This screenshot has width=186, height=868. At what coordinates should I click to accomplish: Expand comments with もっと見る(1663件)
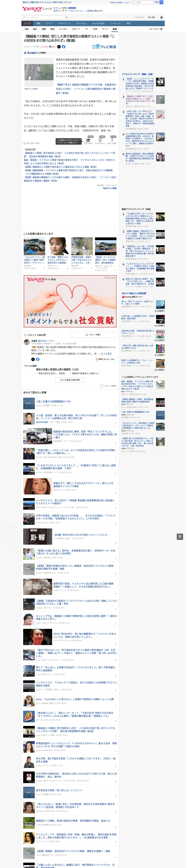pos(70,380)
